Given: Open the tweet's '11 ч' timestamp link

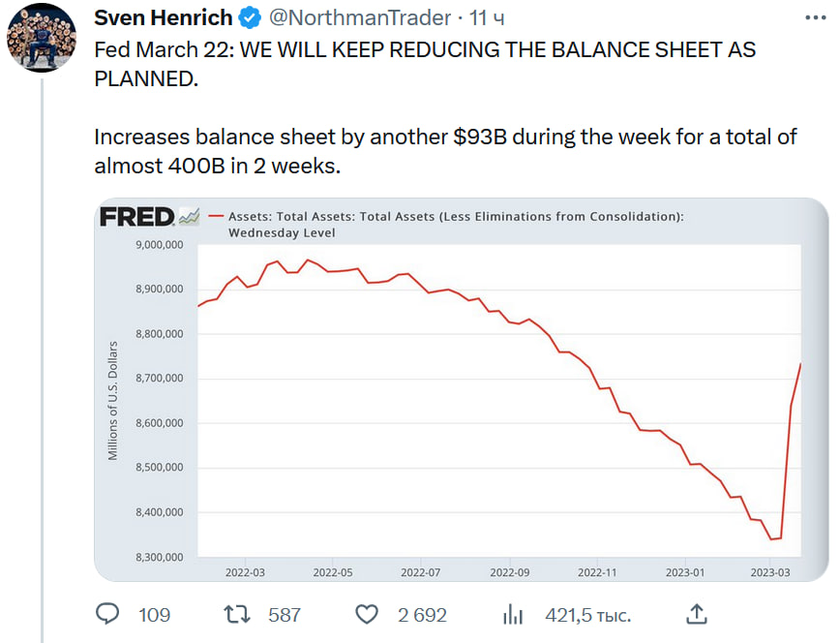Looking at the screenshot, I should pos(487,18).
